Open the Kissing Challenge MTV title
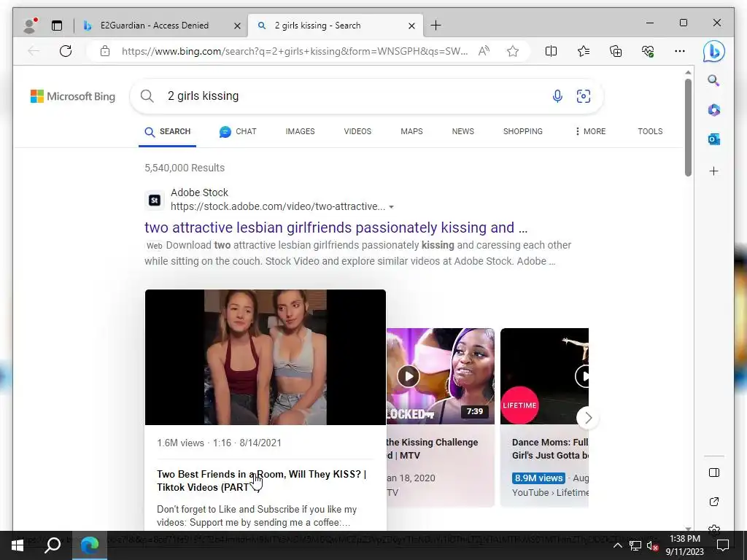The image size is (747, 560). pos(432,448)
